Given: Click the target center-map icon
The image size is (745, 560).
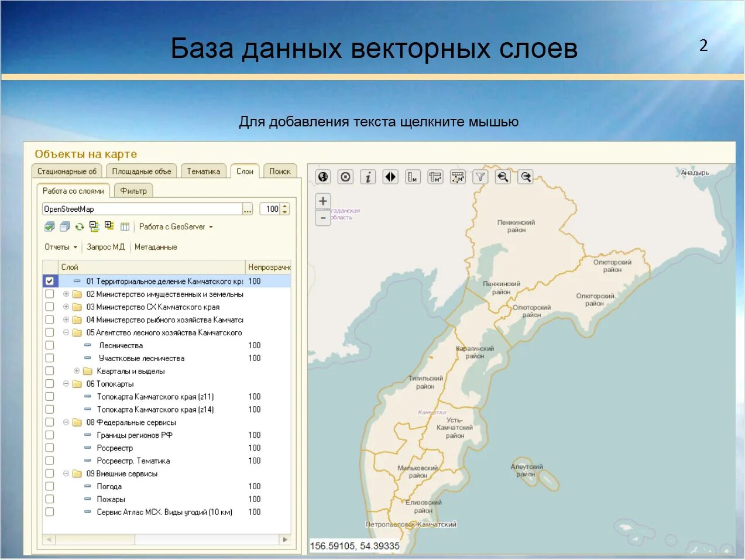Looking at the screenshot, I should pos(346,177).
